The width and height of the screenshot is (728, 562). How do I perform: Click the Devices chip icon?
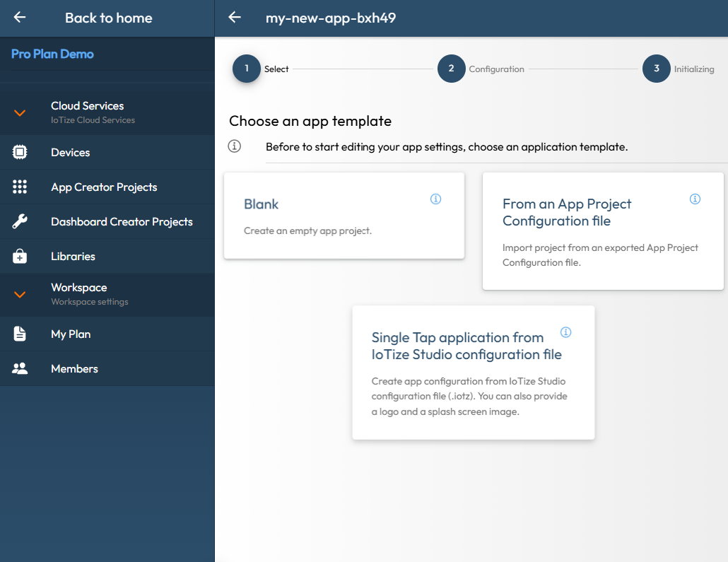(x=20, y=152)
